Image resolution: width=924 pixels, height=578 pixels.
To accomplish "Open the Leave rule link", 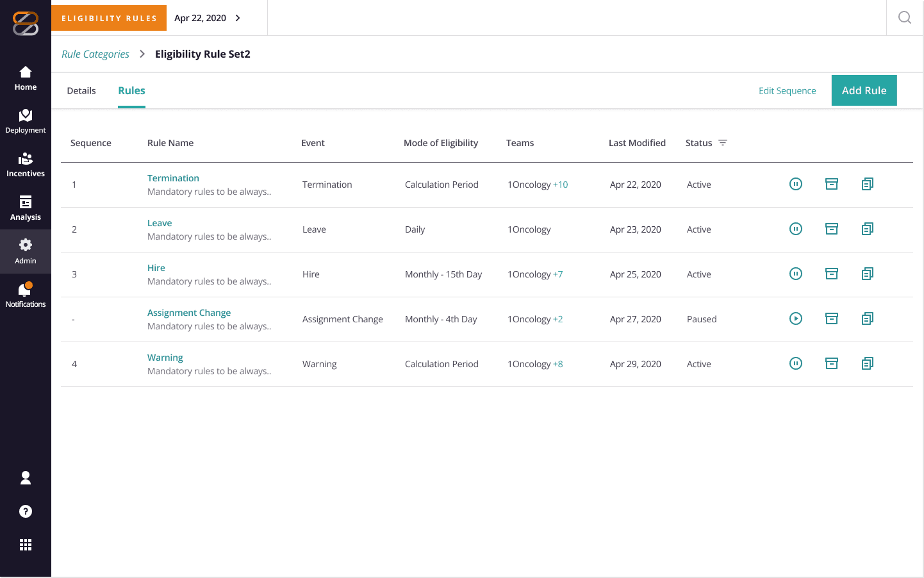I will point(160,223).
